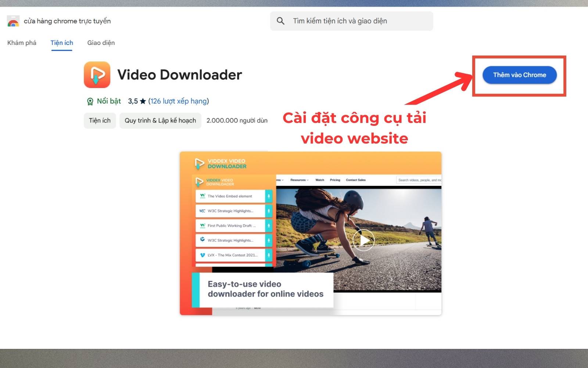Click the promo screenshot thumbnail image
588x368 pixels.
coord(311,233)
